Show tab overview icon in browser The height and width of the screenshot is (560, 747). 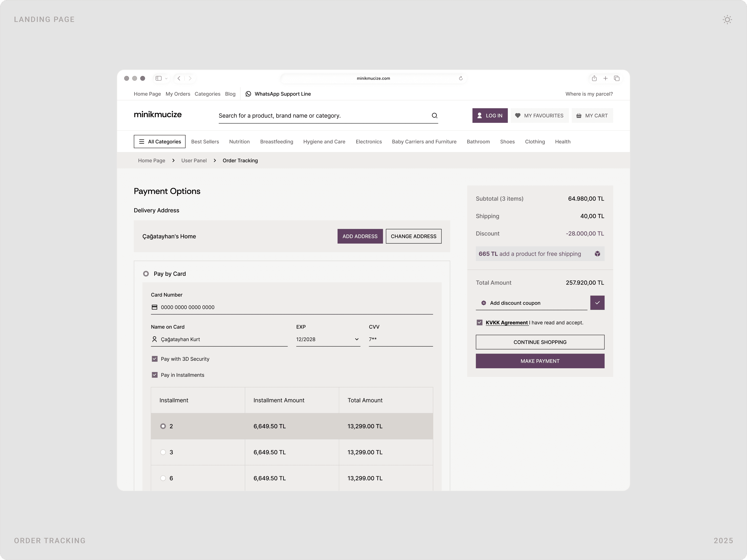coord(617,78)
